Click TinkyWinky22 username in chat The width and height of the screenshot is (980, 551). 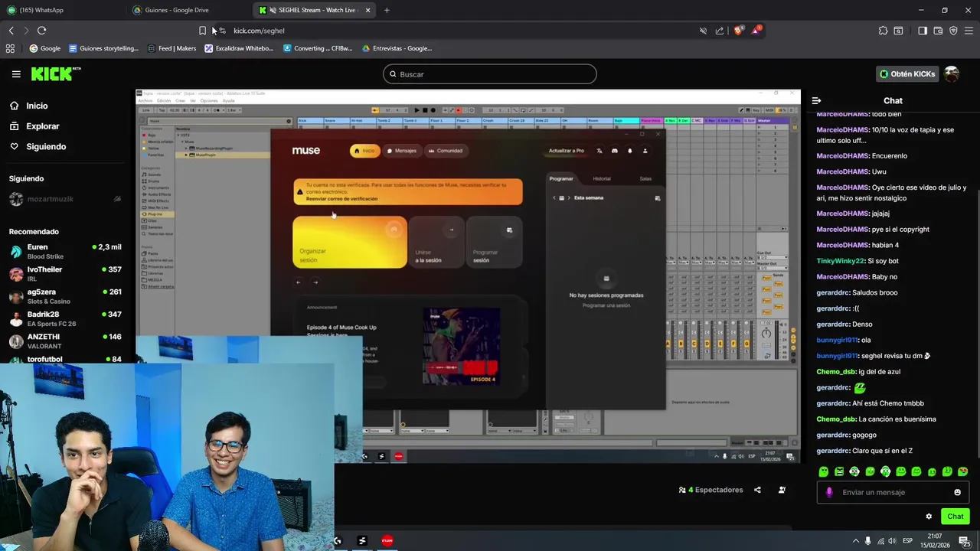(840, 261)
